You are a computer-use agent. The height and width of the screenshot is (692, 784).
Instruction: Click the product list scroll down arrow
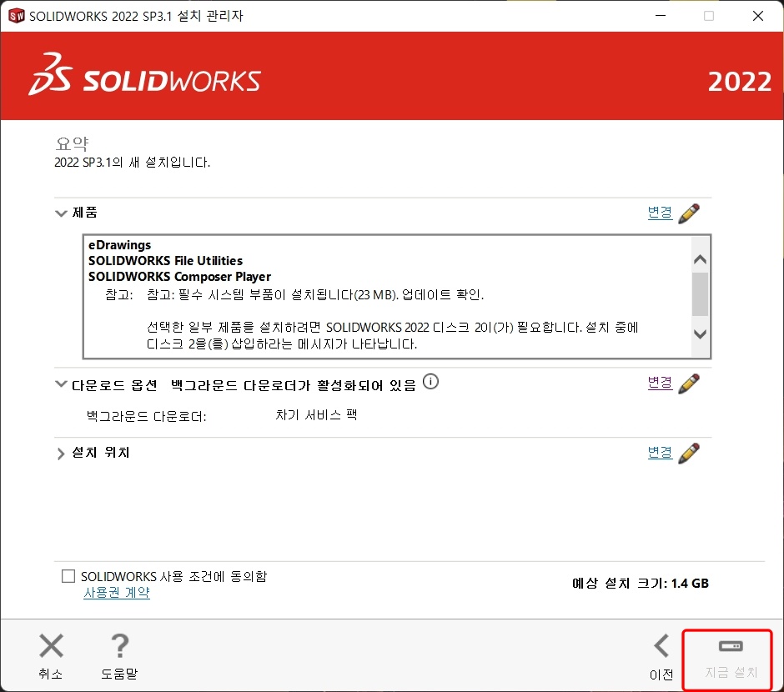pos(700,333)
